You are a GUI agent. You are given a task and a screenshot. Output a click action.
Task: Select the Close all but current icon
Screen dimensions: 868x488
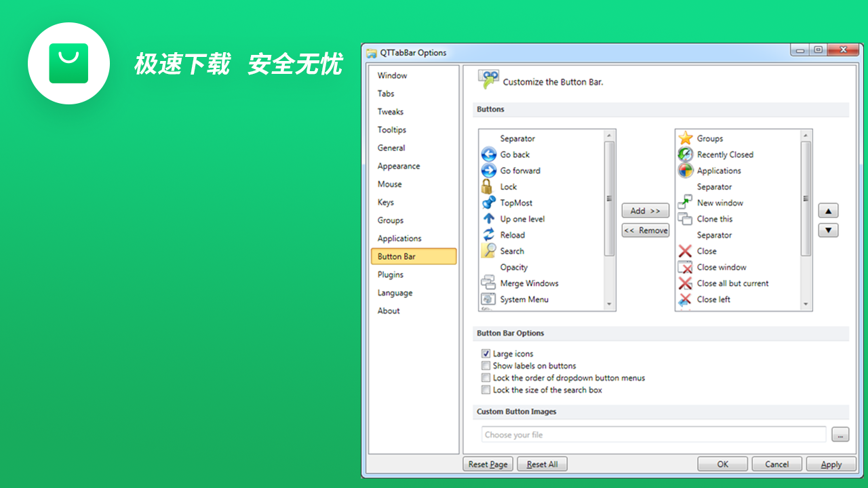point(686,283)
